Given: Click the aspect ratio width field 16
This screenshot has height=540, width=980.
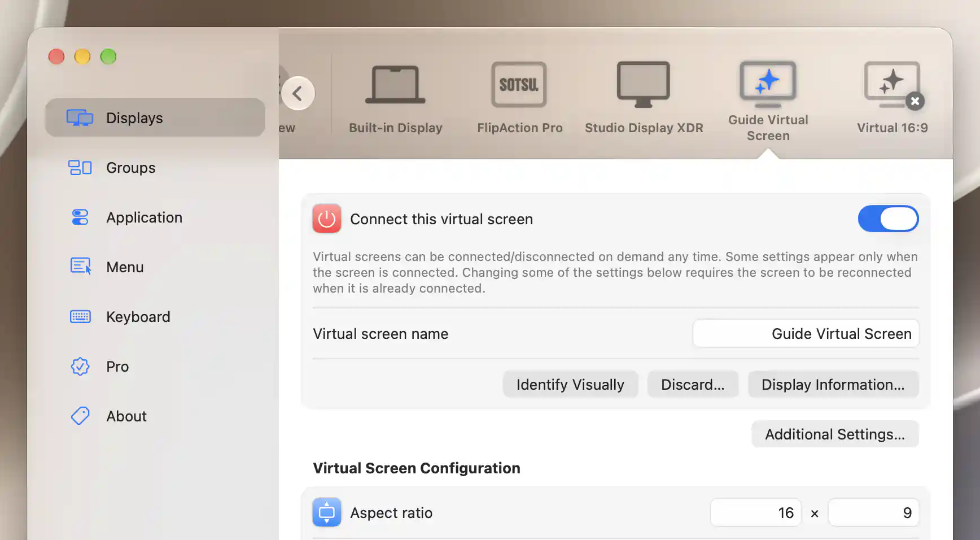Looking at the screenshot, I should 755,513.
